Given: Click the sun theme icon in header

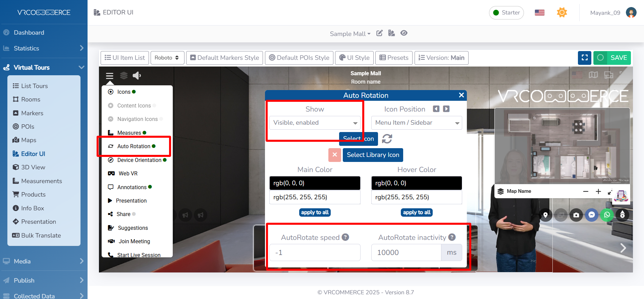Looking at the screenshot, I should (562, 13).
